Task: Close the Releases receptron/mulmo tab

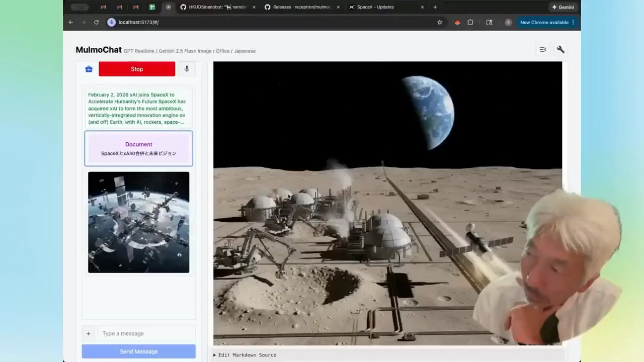Action: (x=338, y=7)
